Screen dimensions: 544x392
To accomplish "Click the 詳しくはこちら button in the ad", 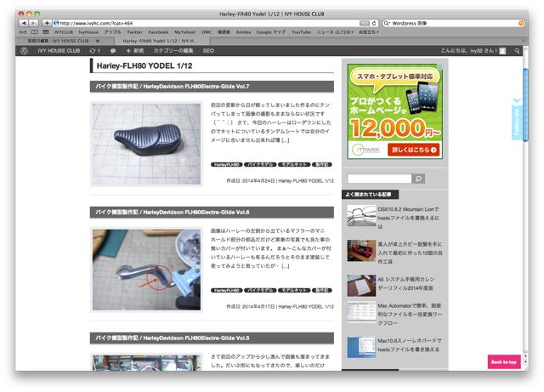I will pos(416,150).
